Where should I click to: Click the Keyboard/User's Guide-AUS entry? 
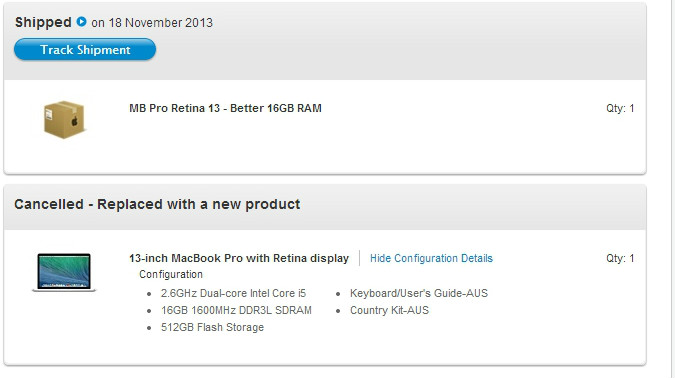pos(419,293)
